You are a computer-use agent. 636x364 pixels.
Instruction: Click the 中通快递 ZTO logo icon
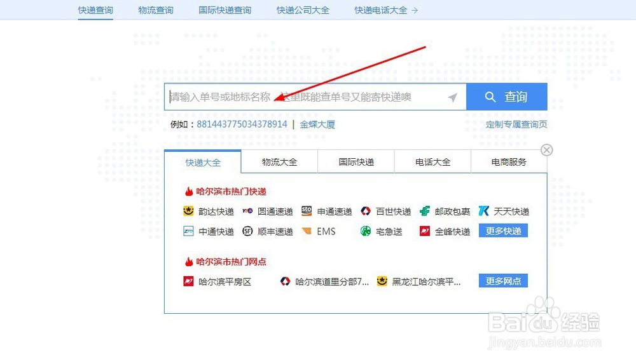[189, 231]
